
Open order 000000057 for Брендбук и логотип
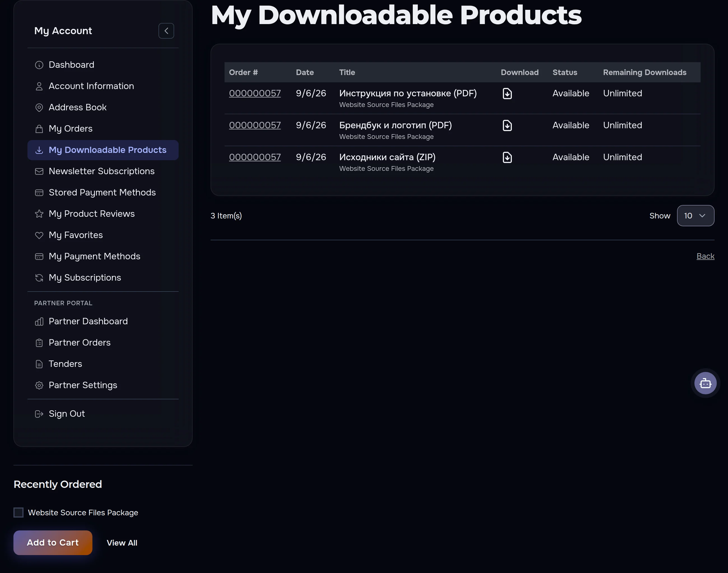(x=255, y=125)
